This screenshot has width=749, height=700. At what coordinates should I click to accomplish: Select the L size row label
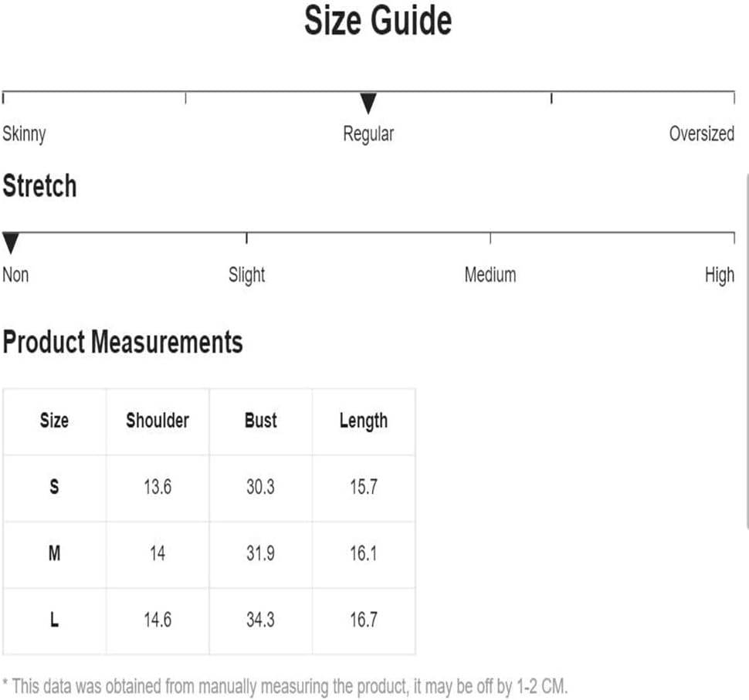55,621
